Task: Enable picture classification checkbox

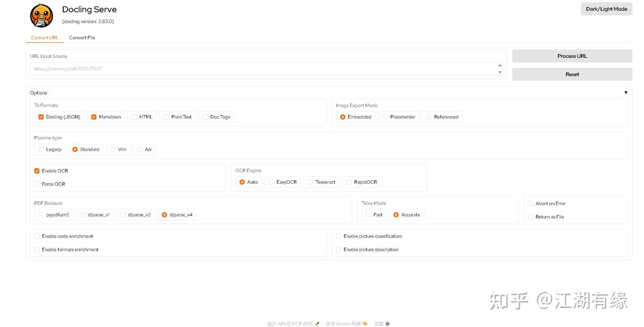Action: [x=339, y=236]
